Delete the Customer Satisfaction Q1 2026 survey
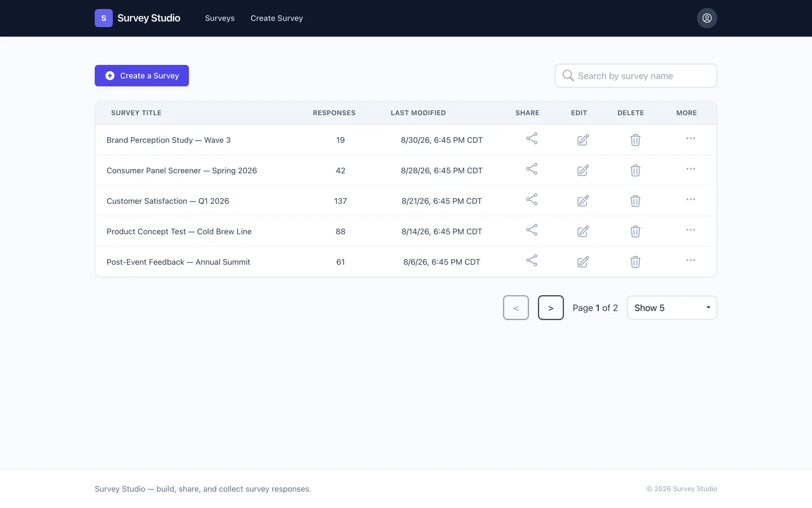Image resolution: width=812 pixels, height=508 pixels. [x=635, y=201]
